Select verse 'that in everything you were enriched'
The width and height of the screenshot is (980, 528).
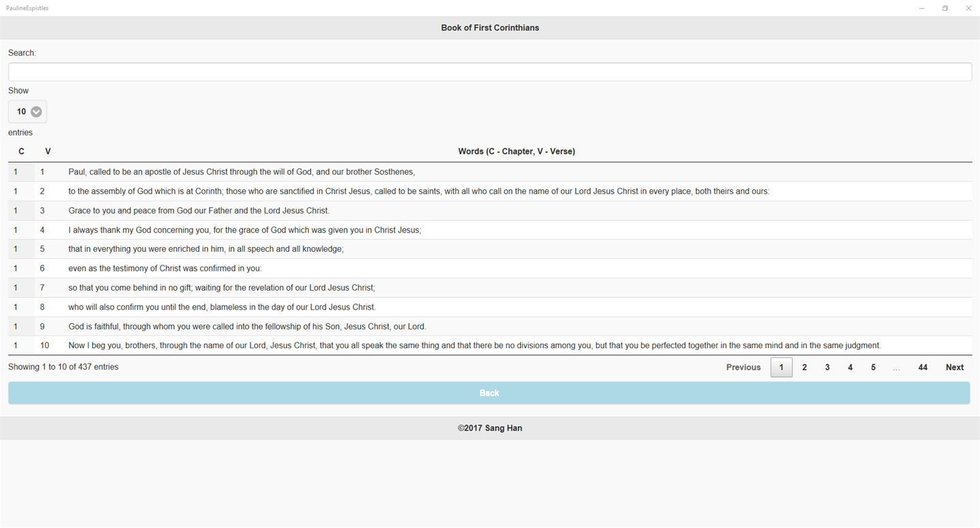tap(206, 249)
